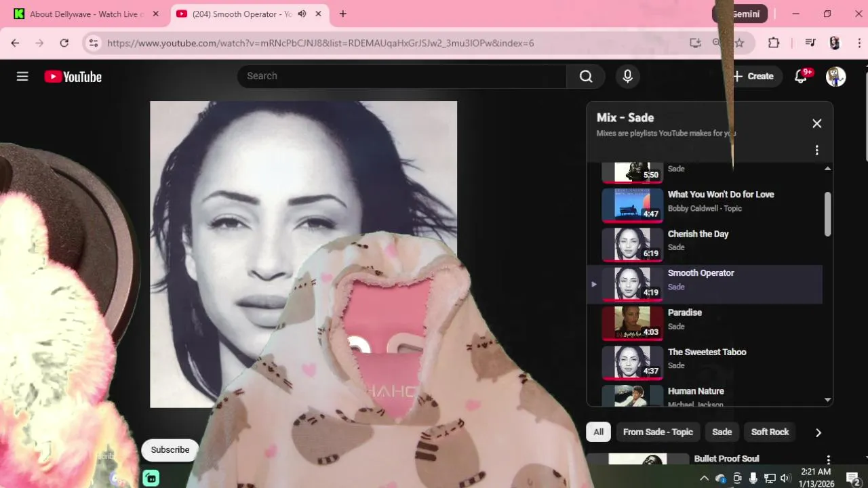Close the About Dellywave tab
The width and height of the screenshot is (868, 488).
click(x=156, y=14)
